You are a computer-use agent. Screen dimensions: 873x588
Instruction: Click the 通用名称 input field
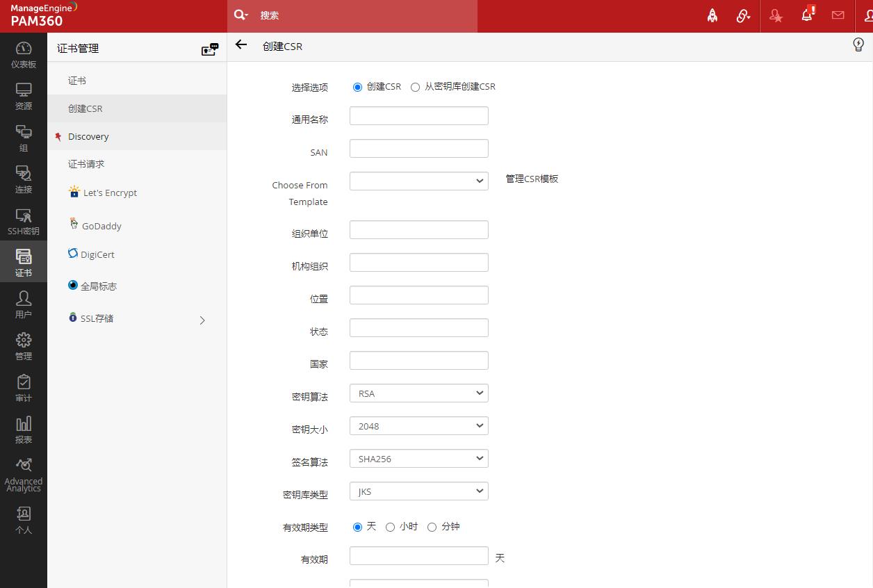coord(418,116)
